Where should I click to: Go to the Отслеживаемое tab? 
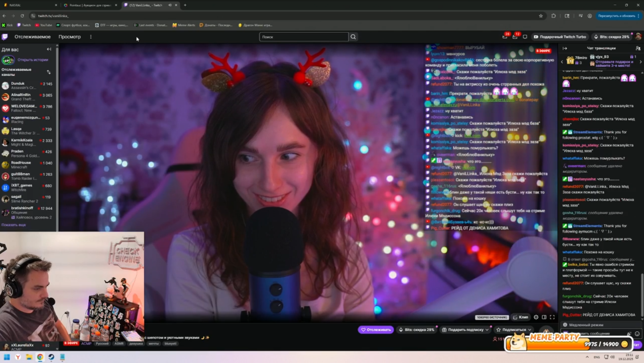coord(32,37)
